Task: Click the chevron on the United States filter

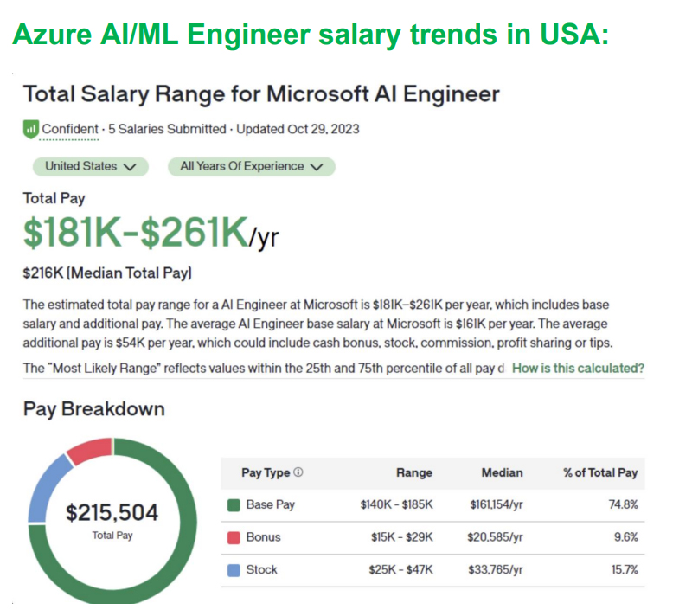Action: [x=131, y=167]
